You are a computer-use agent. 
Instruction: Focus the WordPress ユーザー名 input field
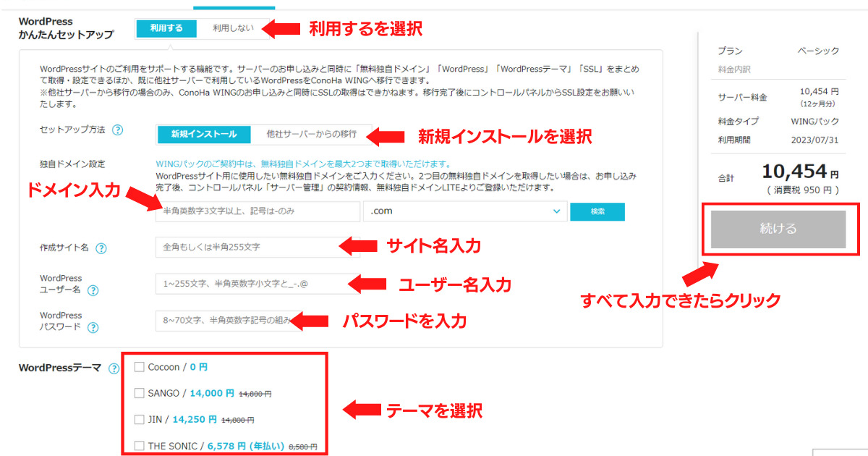pyautogui.click(x=258, y=284)
